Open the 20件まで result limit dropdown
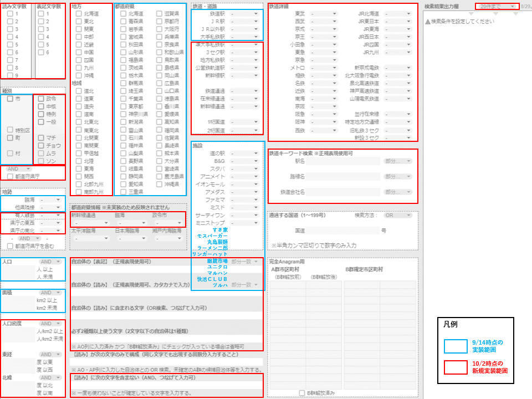Screen dimensions: 532x399 pos(497,7)
